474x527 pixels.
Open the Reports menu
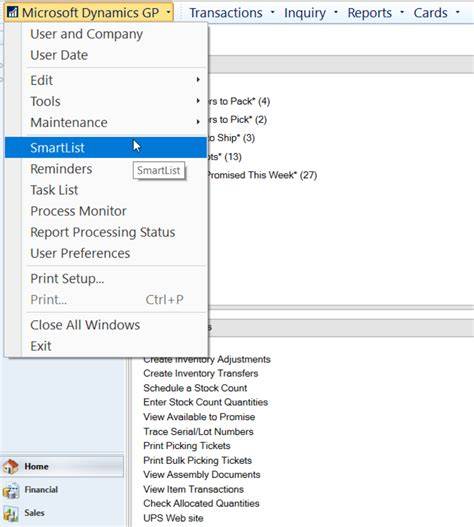point(369,13)
